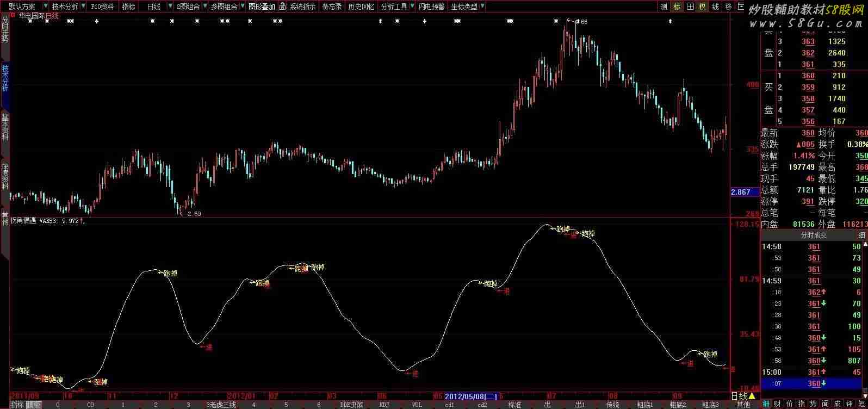Viewport: 868px width, 409px height.
Task: Click the 闪电预警 toolbar button
Action: (431, 7)
